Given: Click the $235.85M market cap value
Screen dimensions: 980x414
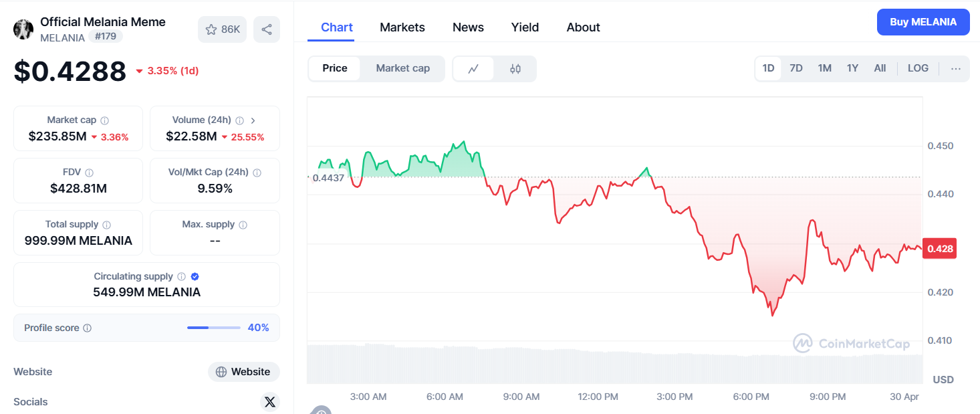Looking at the screenshot, I should (x=57, y=136).
